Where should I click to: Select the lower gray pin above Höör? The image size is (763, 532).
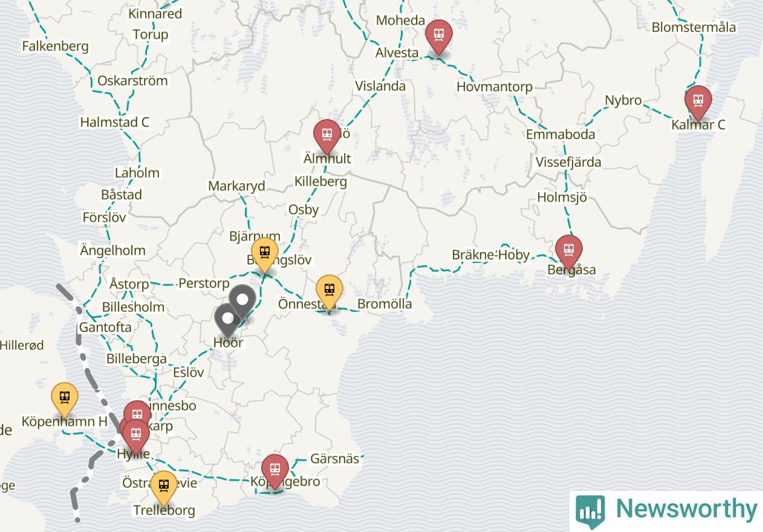click(x=228, y=319)
